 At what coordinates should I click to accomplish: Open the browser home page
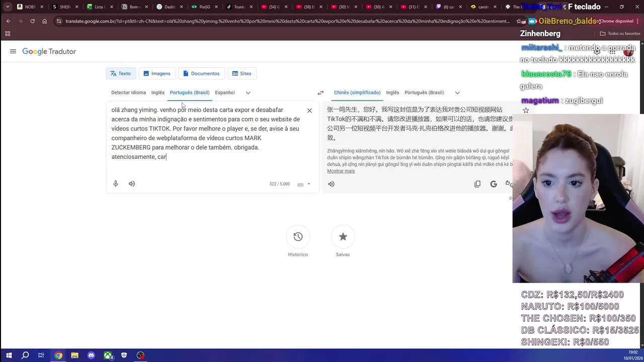(44, 21)
